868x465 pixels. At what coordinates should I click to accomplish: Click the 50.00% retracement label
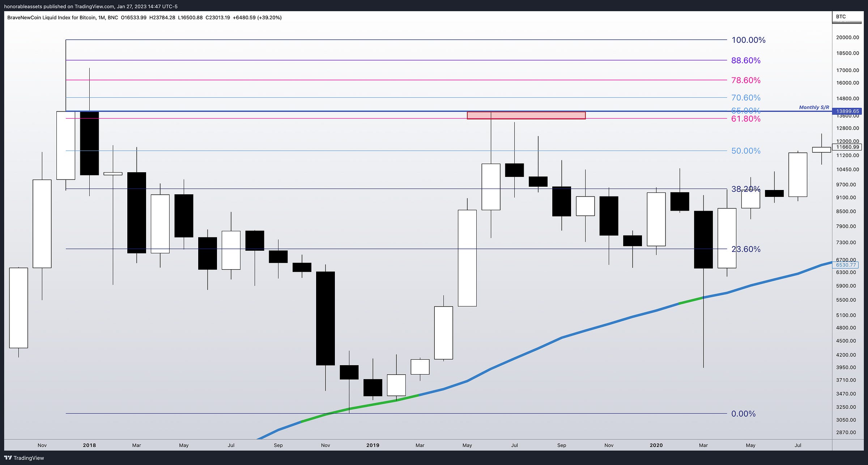pyautogui.click(x=746, y=151)
